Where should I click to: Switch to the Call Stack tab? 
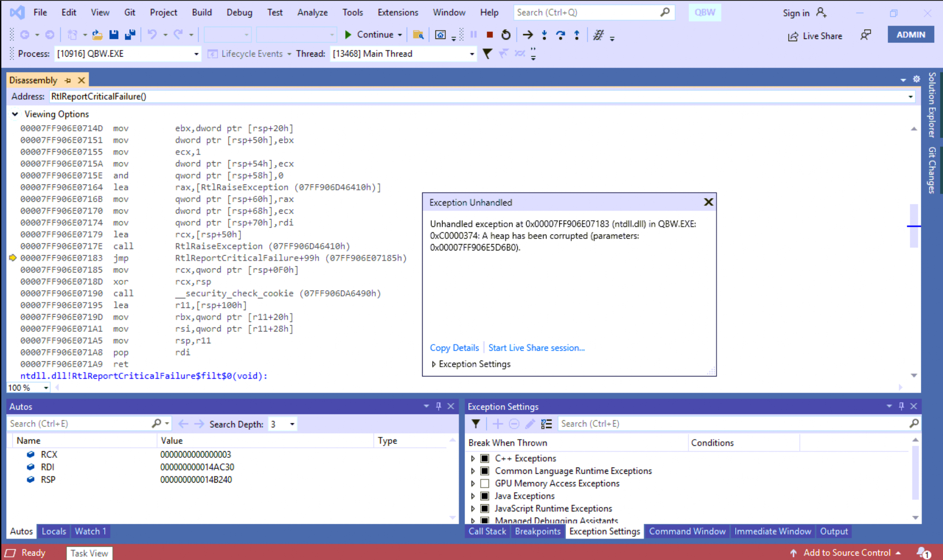click(487, 531)
